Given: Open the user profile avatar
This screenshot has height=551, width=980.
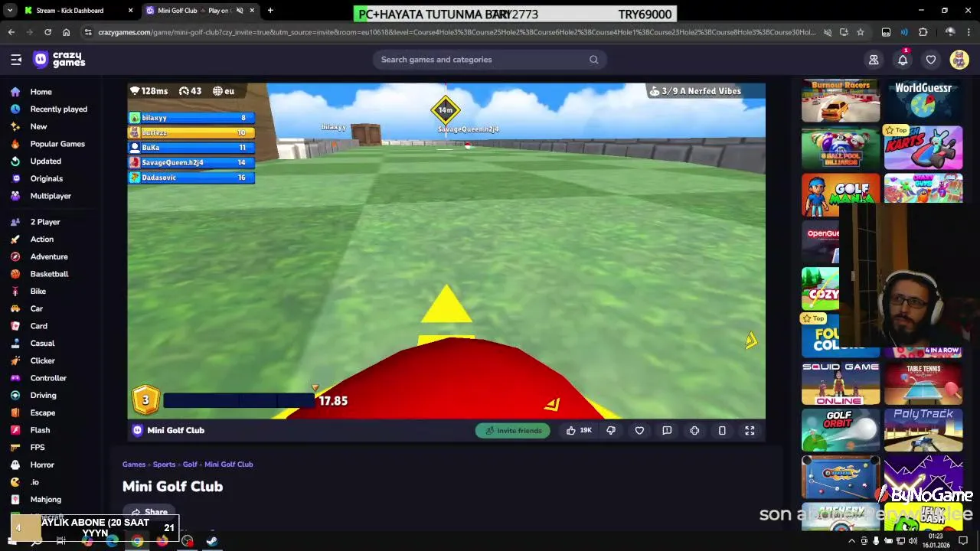Looking at the screenshot, I should point(959,60).
